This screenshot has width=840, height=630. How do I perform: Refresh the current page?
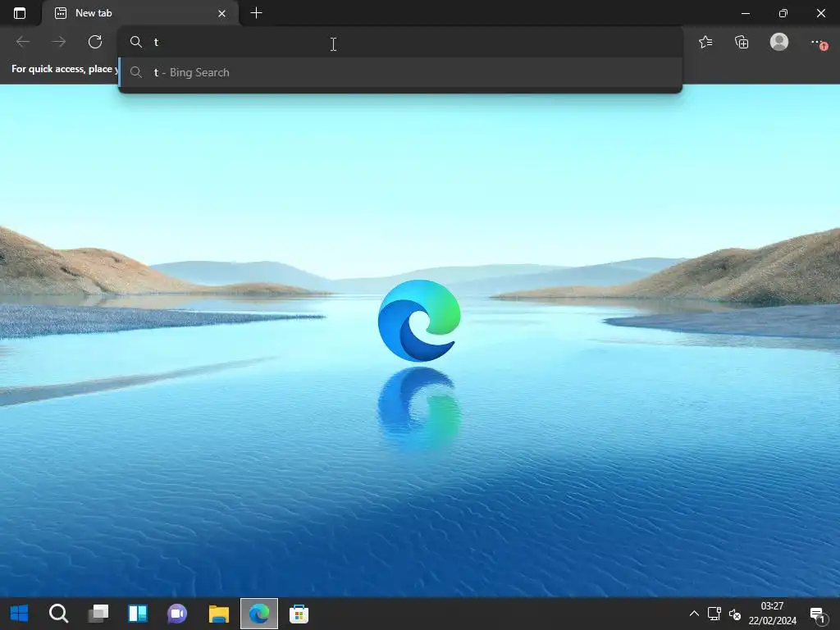tap(95, 42)
